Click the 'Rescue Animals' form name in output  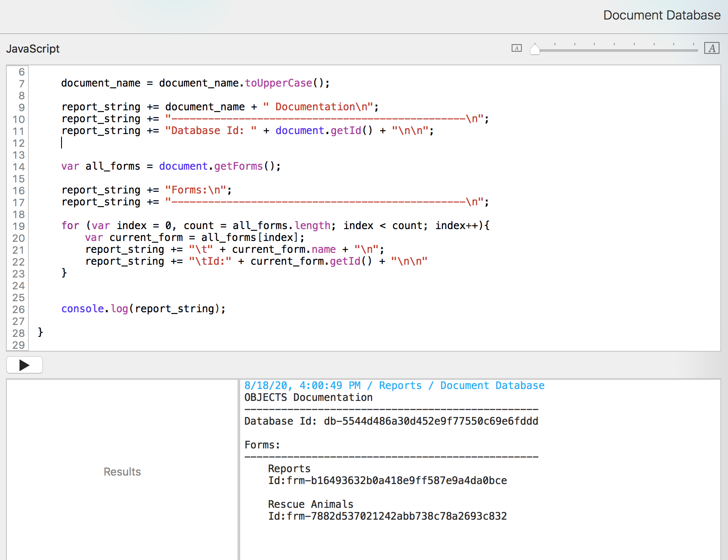click(311, 504)
